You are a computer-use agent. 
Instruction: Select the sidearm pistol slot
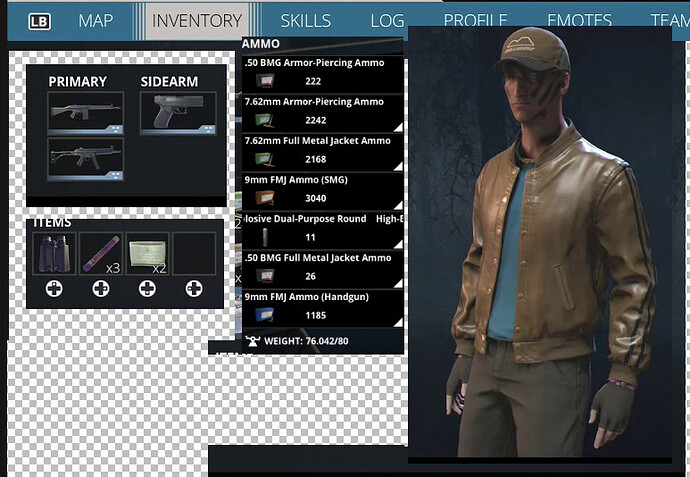[178, 113]
